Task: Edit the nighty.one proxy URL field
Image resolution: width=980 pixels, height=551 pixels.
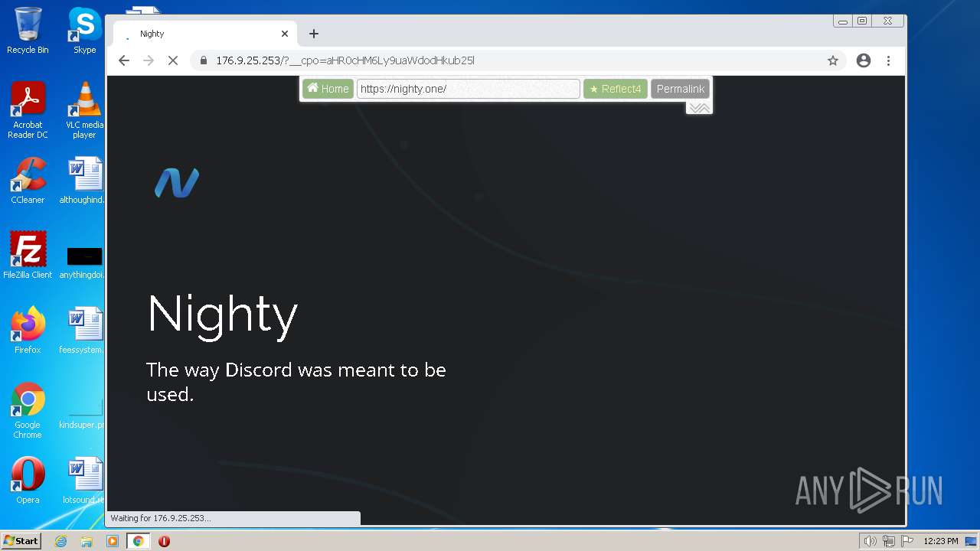Action: (469, 89)
